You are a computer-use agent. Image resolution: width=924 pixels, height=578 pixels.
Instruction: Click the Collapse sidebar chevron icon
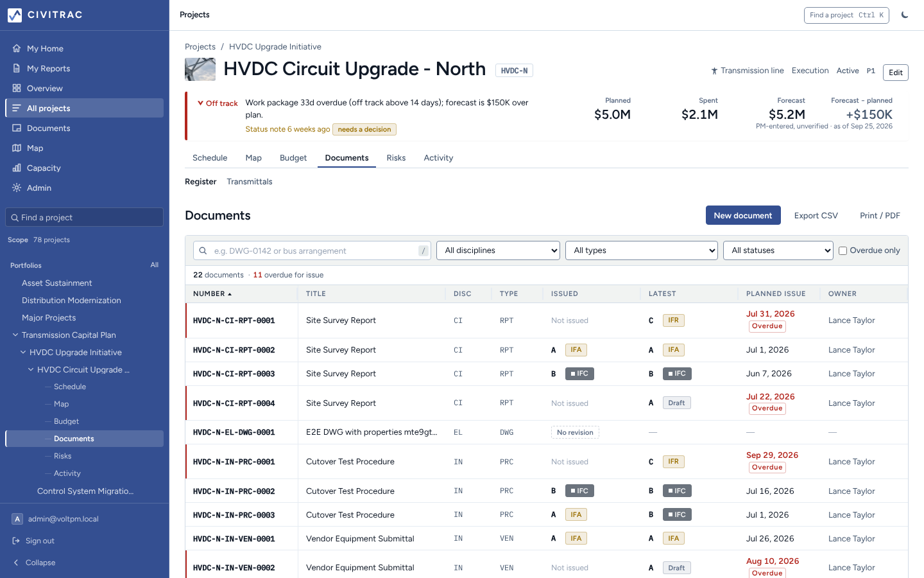pyautogui.click(x=16, y=563)
